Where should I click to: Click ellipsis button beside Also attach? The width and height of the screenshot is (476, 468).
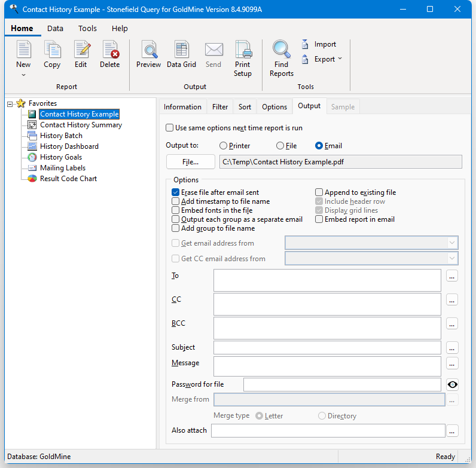coord(452,431)
